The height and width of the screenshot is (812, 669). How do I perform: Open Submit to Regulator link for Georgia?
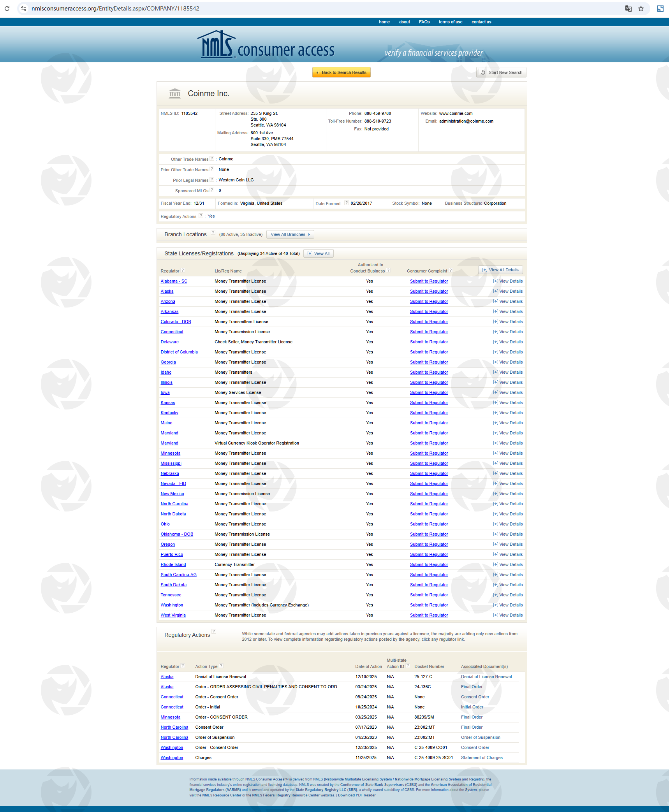[x=429, y=362]
